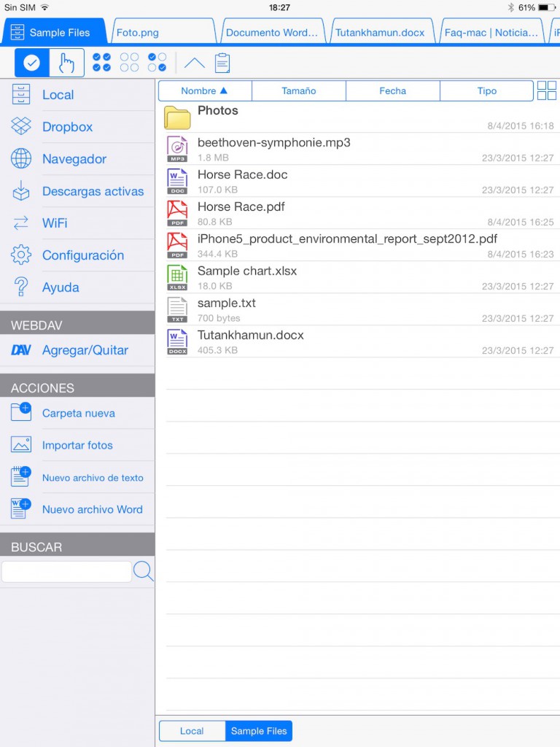Open Tutankhamun.docx in file list
560x747 pixels.
click(x=359, y=342)
